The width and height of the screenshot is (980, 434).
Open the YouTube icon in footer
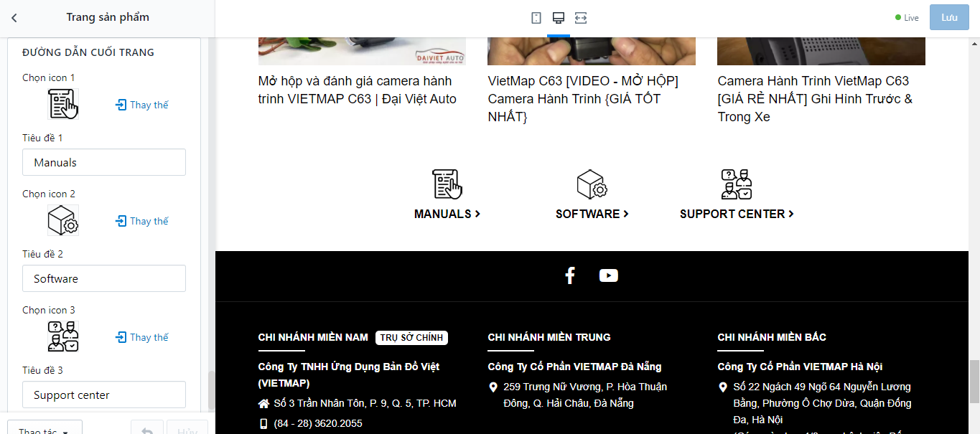608,275
